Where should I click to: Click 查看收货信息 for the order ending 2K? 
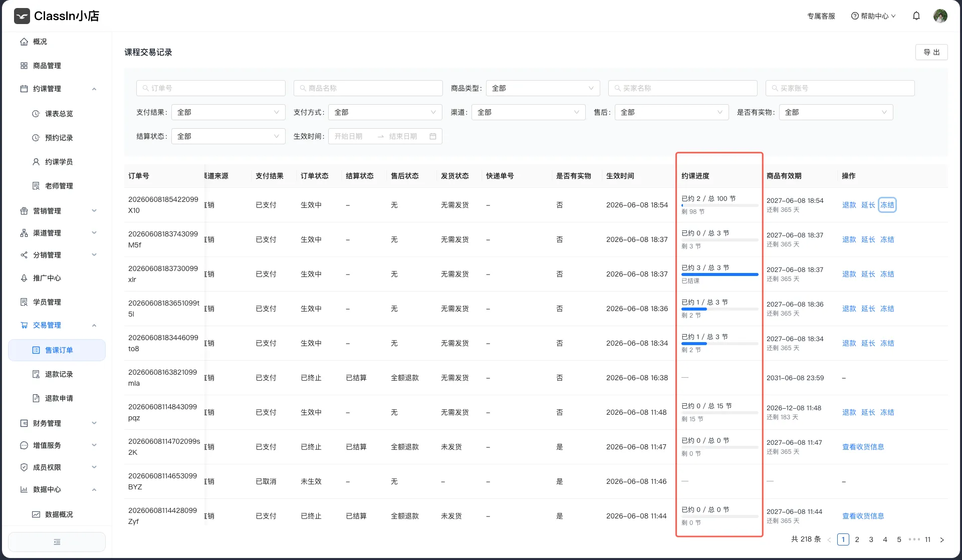coord(863,447)
